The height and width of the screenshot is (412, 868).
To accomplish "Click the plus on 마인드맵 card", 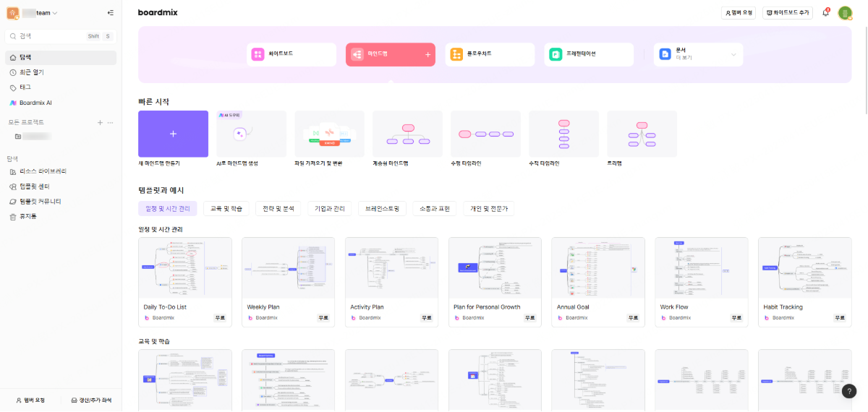I will 427,54.
